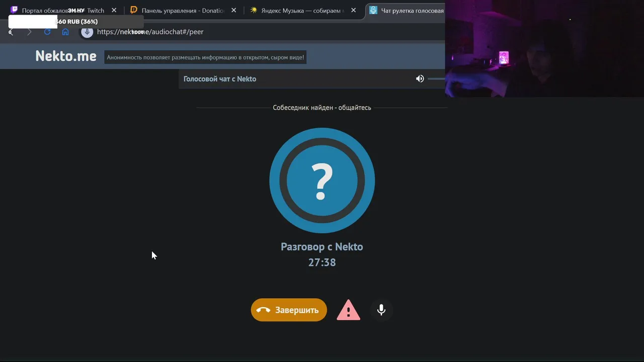This screenshot has width=644, height=362.
Task: Open the Nekto.me logo link
Action: pos(66,56)
